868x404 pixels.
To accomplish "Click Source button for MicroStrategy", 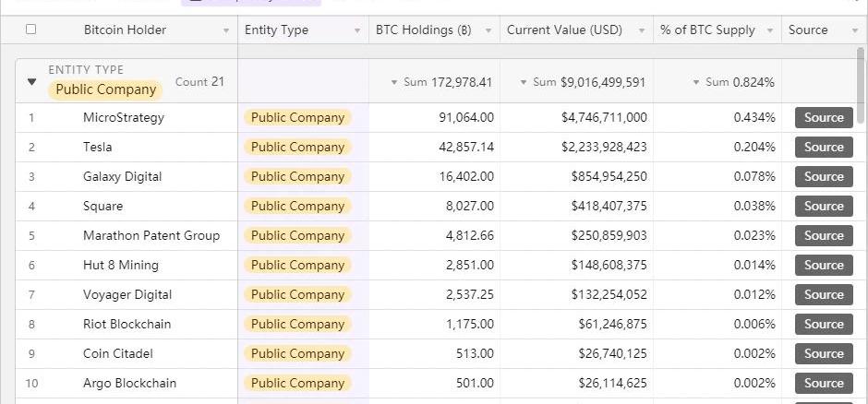I will (824, 117).
